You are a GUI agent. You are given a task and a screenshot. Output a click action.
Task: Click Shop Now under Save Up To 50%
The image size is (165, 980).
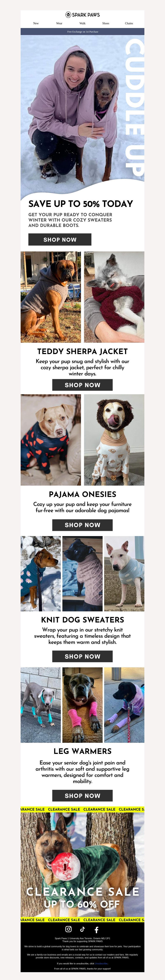(x=60, y=239)
